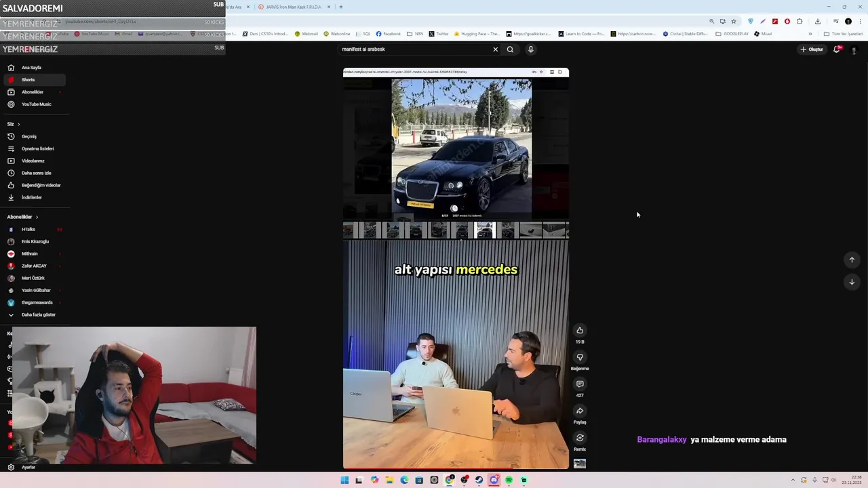Open Windows Start menu
Image resolution: width=868 pixels, height=488 pixels.
click(x=344, y=480)
